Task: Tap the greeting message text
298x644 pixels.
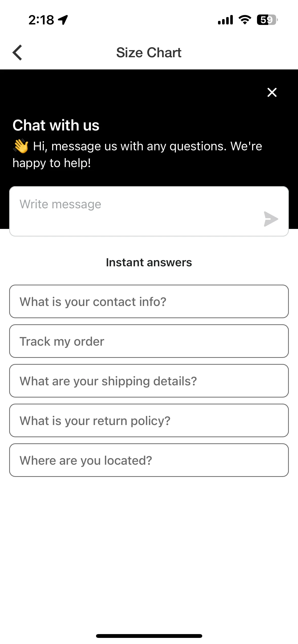Action: pos(138,154)
